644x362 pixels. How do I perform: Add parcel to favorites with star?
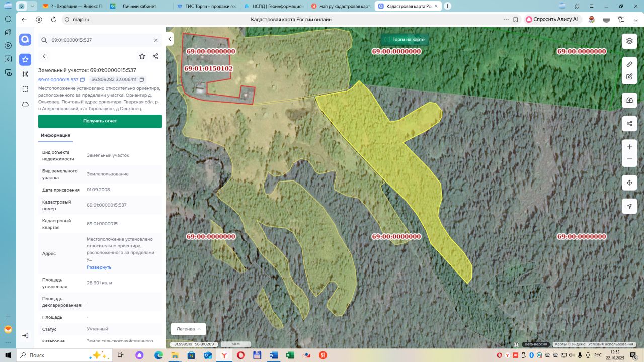142,56
